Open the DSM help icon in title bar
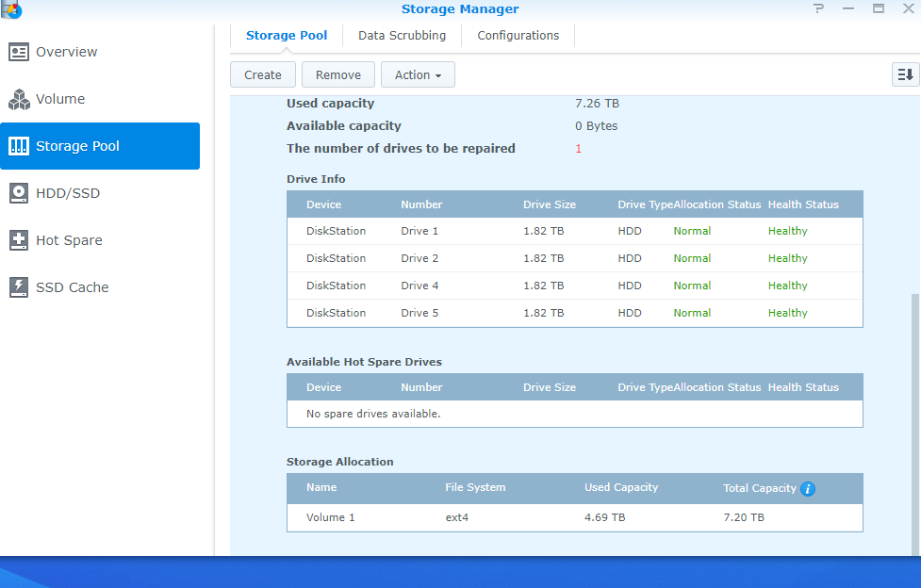The width and height of the screenshot is (921, 588). point(817,9)
